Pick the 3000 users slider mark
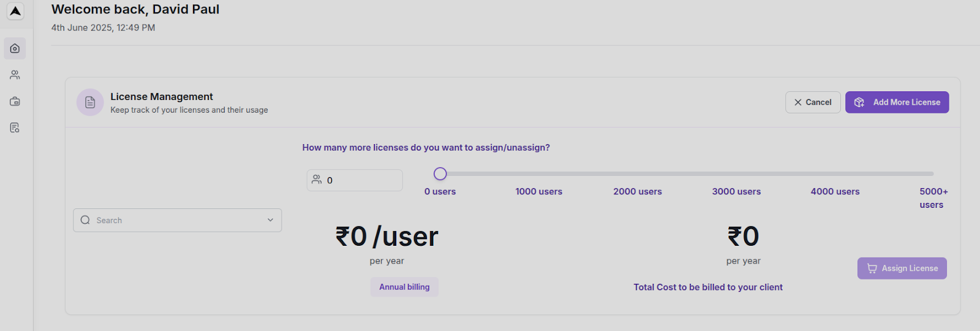980x331 pixels. (736, 174)
